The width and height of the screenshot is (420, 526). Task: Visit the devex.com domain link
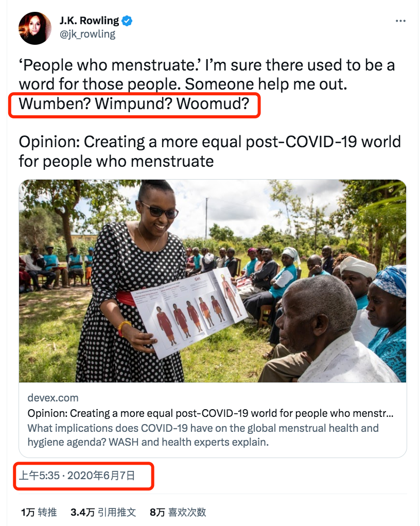[53, 398]
